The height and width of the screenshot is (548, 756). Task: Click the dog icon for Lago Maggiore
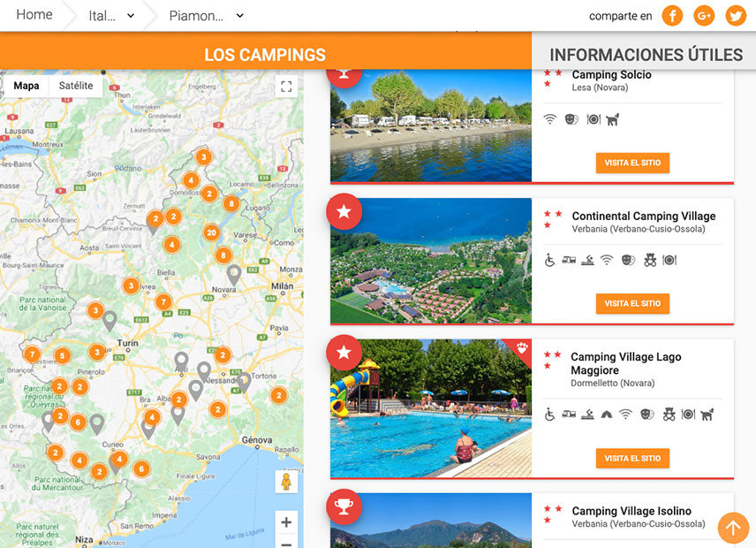point(707,415)
